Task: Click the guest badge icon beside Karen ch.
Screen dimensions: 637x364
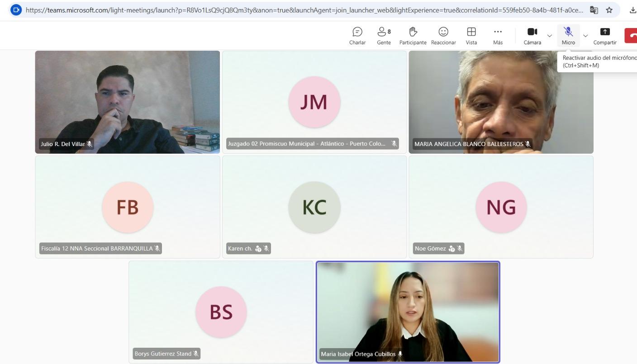Action: tap(258, 248)
